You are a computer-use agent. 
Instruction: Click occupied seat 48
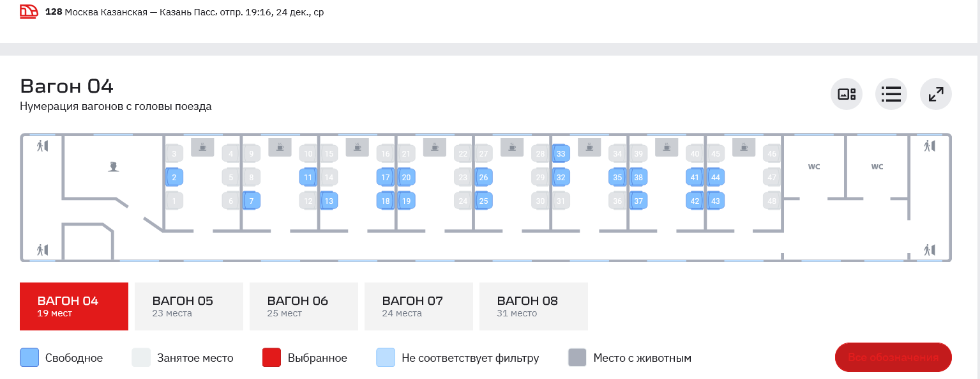click(x=773, y=201)
